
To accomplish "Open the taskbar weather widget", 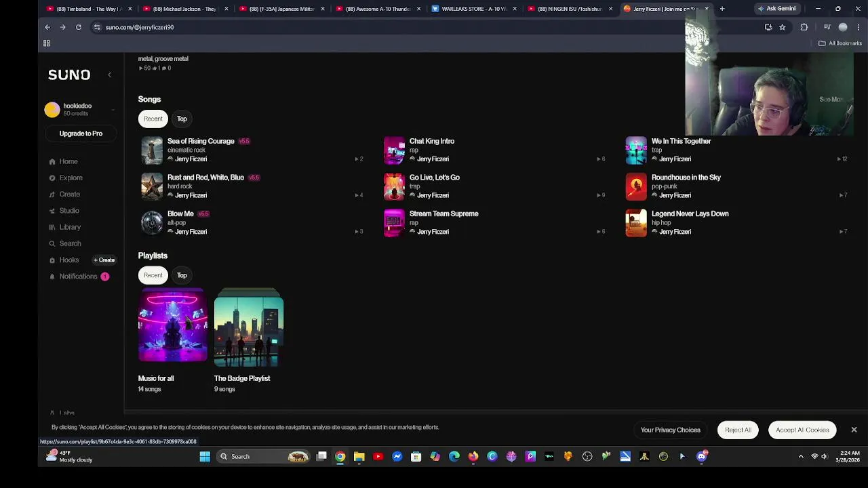I will 69,456.
